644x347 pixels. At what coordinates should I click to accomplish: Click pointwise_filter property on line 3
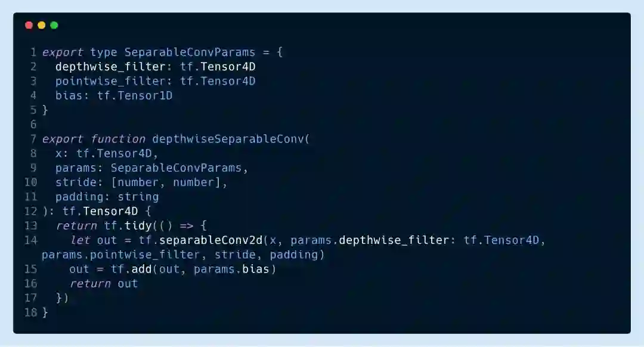tap(110, 81)
